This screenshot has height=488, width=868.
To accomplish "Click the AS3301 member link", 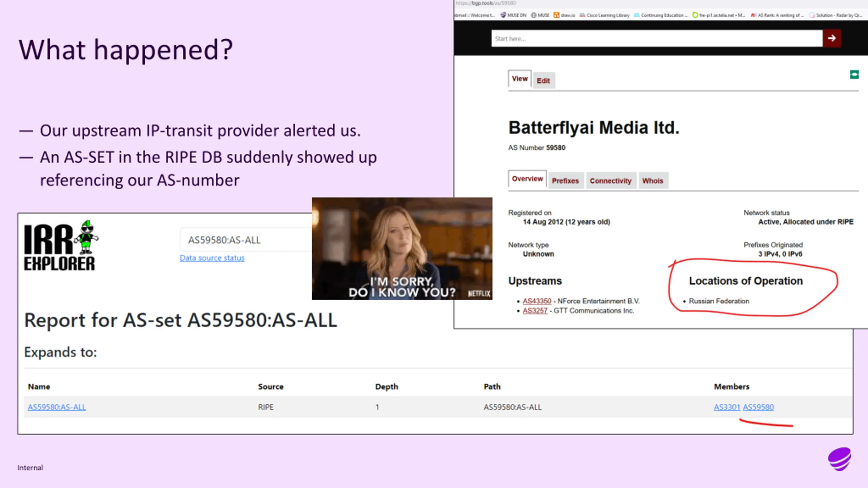I will (x=727, y=407).
